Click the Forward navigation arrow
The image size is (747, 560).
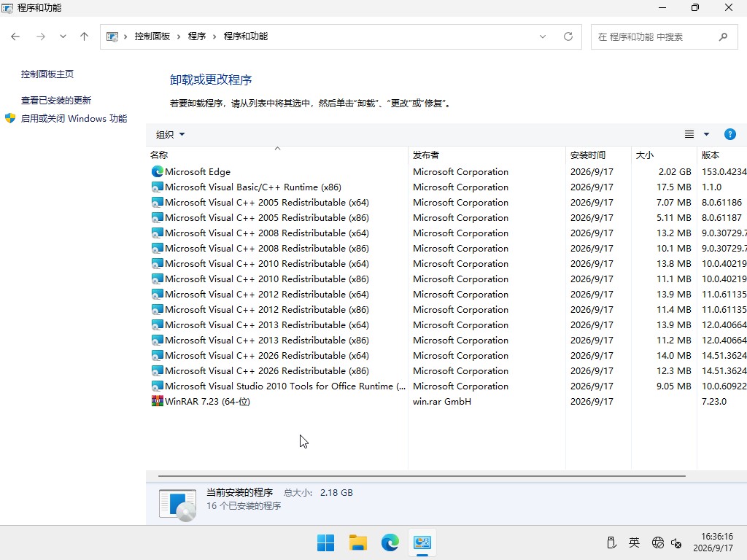coord(41,36)
